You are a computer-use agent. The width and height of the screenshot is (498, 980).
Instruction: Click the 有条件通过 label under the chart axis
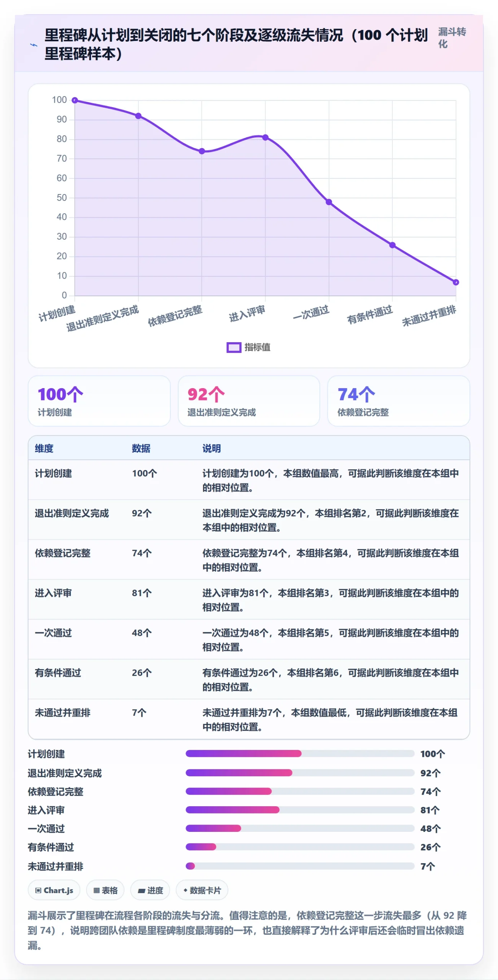tap(369, 315)
